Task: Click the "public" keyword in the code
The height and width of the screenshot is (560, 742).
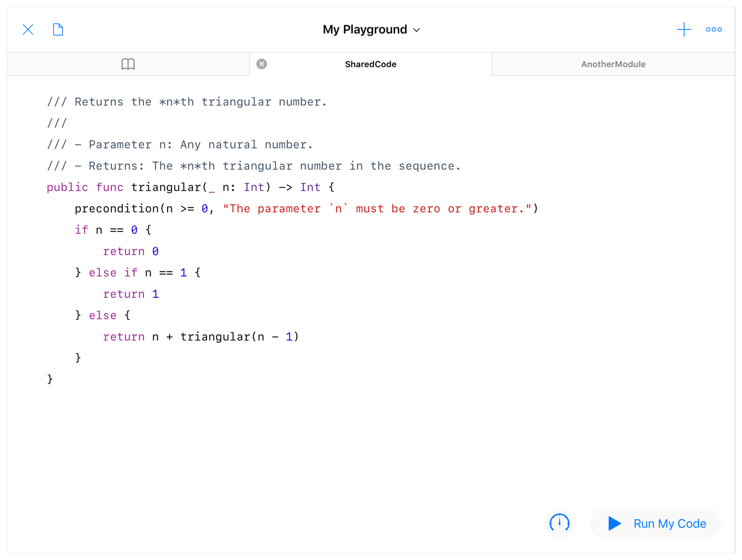Action: click(67, 188)
